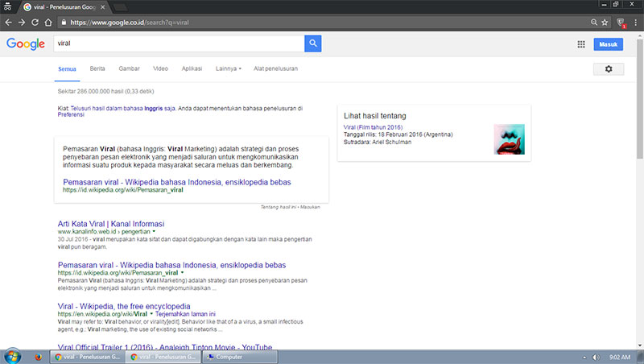The height and width of the screenshot is (364, 644).
Task: Open 'Viral (Film tahun 2016)' knowledge panel link
Action: pos(373,127)
